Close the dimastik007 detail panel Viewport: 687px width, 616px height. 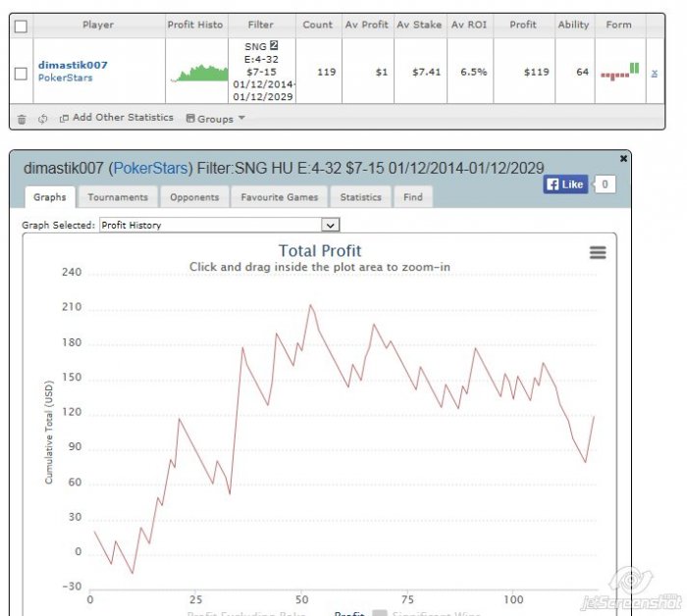click(623, 159)
